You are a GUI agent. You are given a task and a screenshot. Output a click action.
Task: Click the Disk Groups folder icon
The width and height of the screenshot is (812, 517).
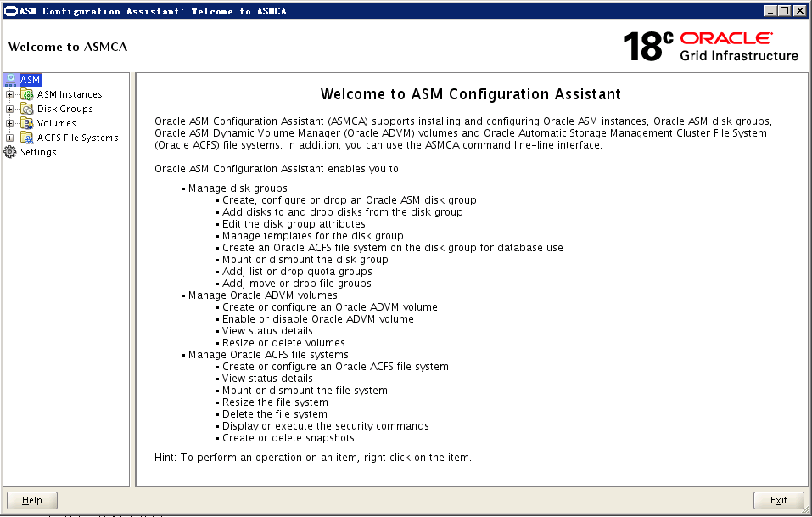point(27,109)
